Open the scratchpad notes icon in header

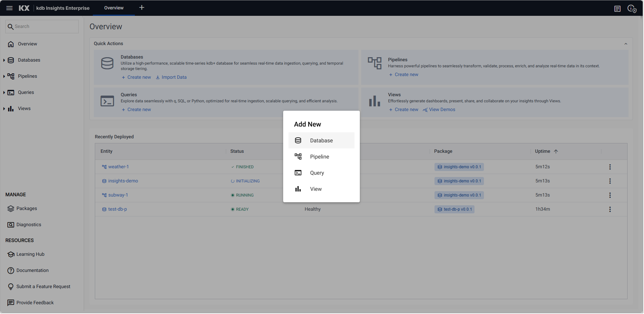617,9
